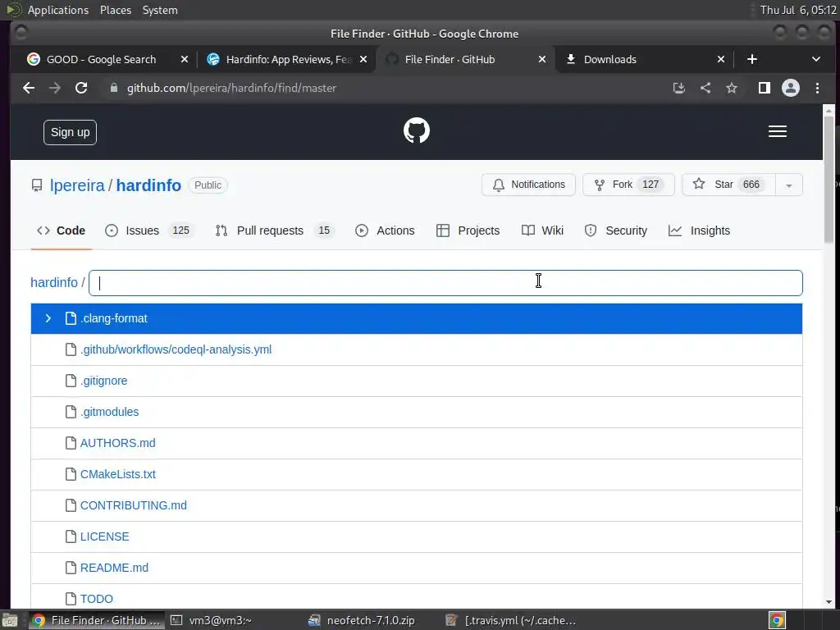Click the hardinfo breadcrumb link
This screenshot has height=630, width=840.
pyautogui.click(x=54, y=282)
